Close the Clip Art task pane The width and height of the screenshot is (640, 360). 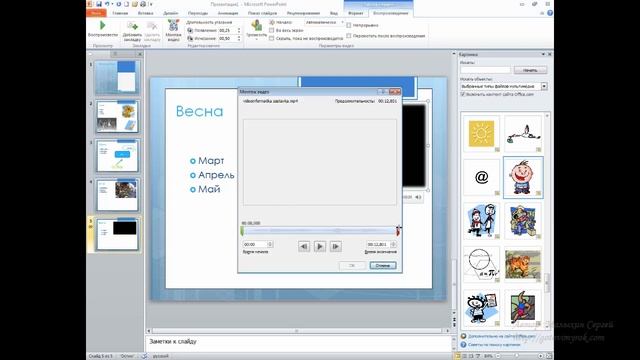(549, 54)
